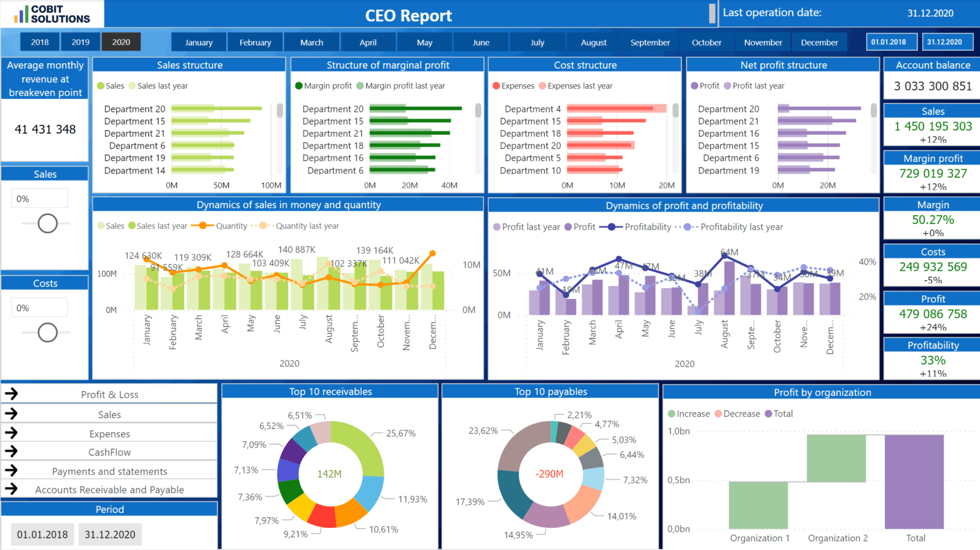Filter by the September month tab
The width and height of the screenshot is (980, 550).
pyautogui.click(x=650, y=42)
